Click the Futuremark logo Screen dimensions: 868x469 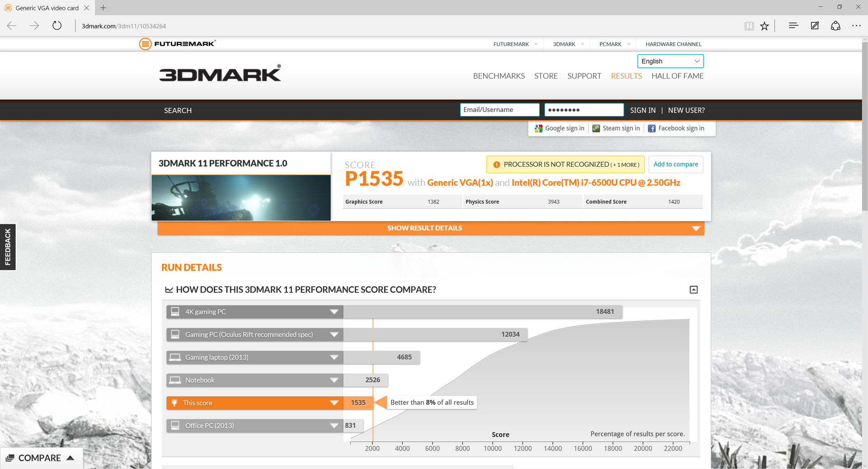[x=178, y=44]
